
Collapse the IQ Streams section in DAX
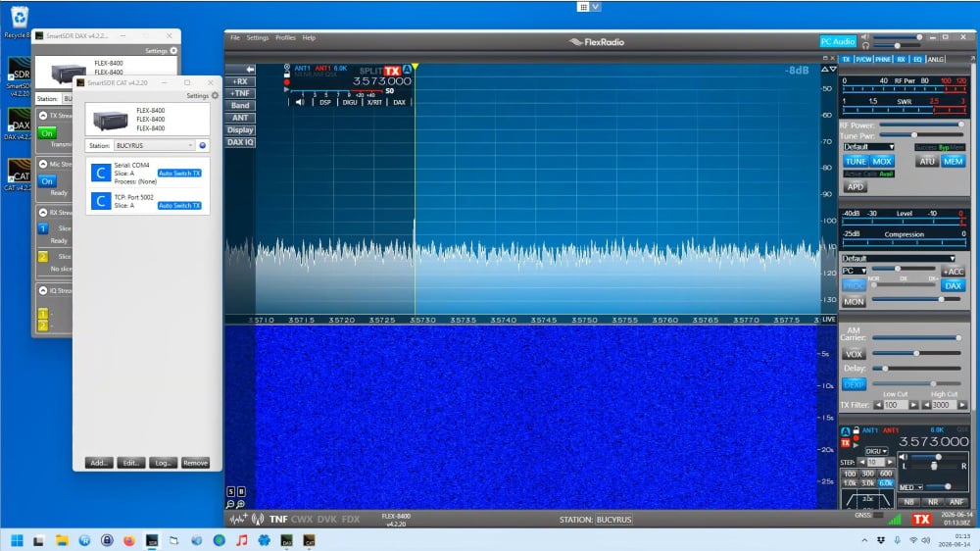[43, 291]
